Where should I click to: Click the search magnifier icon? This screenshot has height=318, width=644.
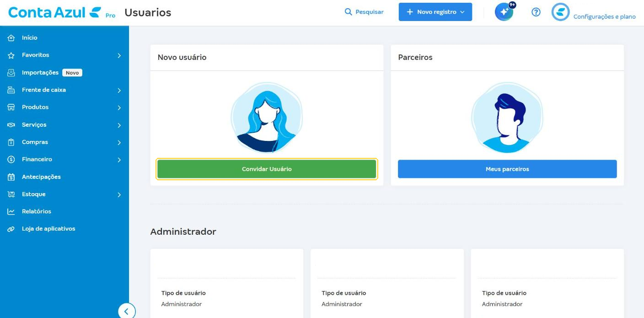[x=349, y=12]
